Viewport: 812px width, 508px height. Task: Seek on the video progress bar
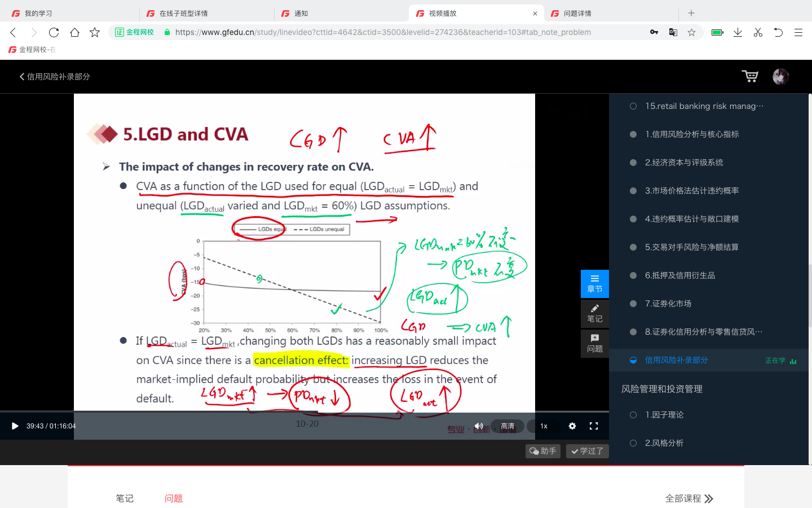tap(304, 411)
